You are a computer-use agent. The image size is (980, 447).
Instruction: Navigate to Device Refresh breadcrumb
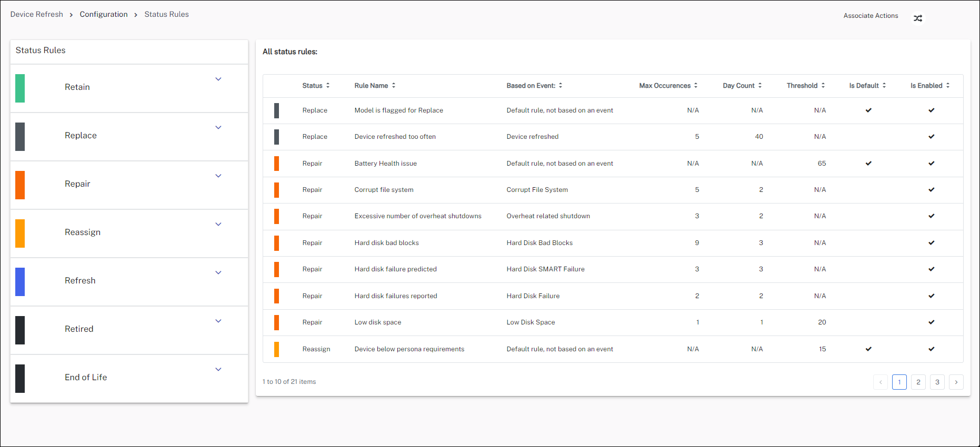(37, 14)
